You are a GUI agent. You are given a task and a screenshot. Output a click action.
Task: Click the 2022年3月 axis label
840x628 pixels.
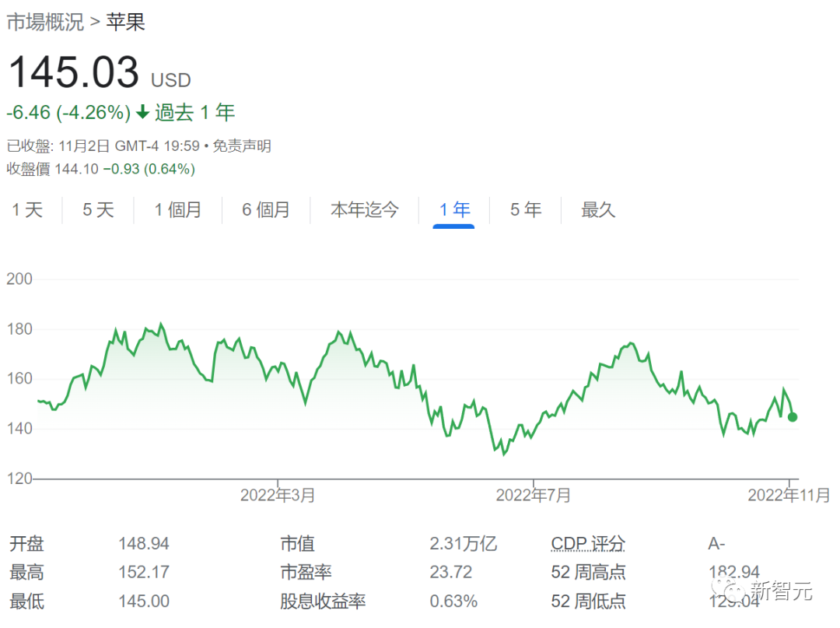click(278, 495)
